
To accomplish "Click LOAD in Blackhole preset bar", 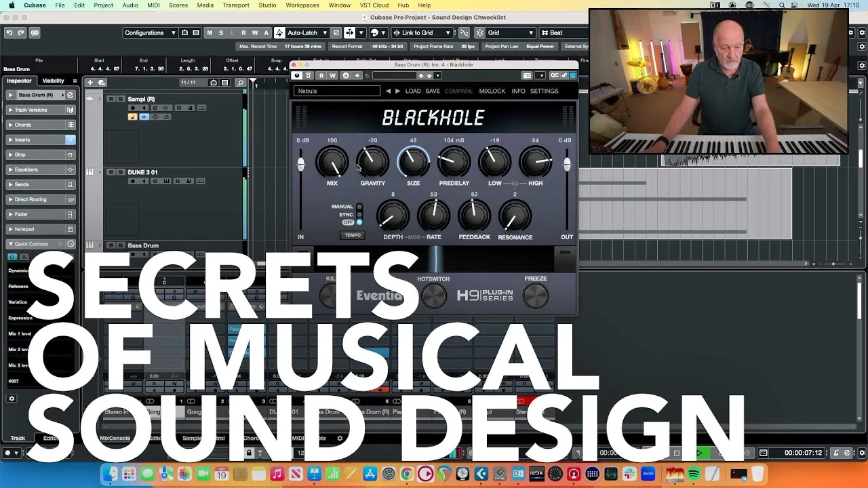I will [x=413, y=91].
